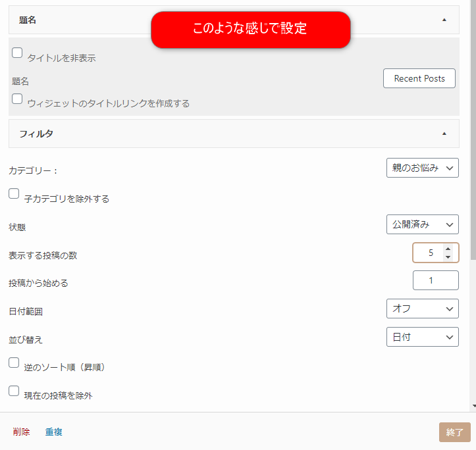The image size is (476, 450).
Task: Click the 表示する投稿の数 label
Action: tap(43, 255)
